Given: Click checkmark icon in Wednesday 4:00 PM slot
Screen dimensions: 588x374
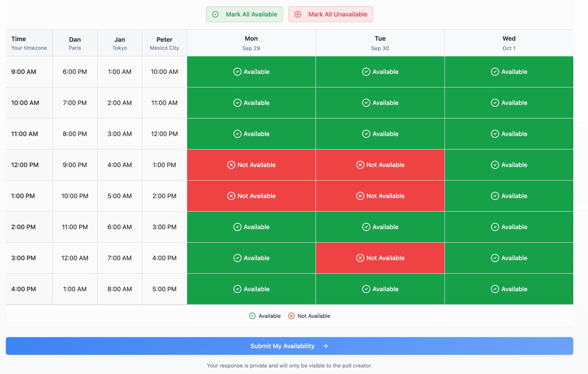Looking at the screenshot, I should coord(495,289).
